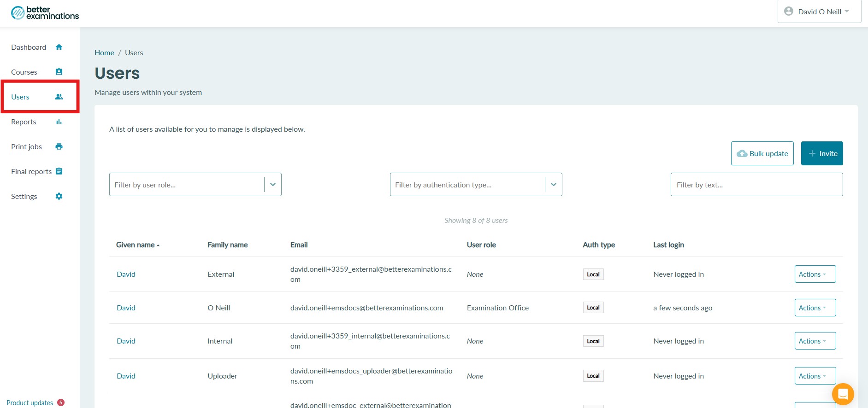Open Actions menu for David External
The image size is (868, 408).
pyautogui.click(x=815, y=274)
